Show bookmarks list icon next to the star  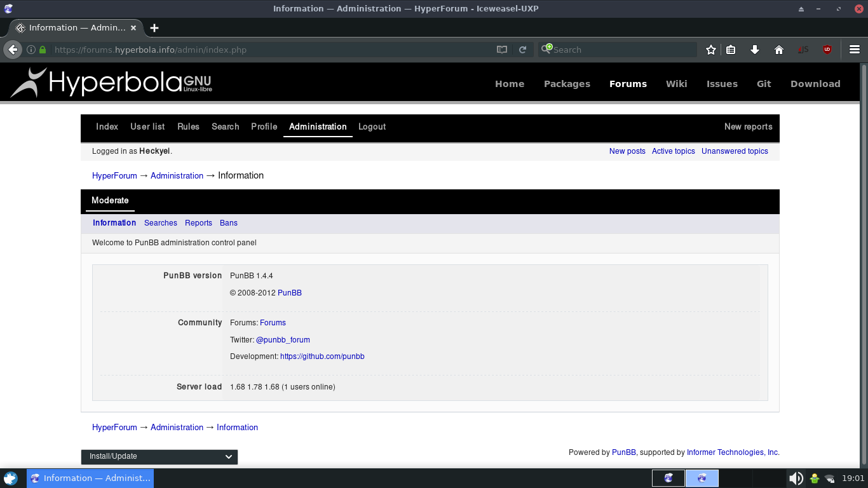[731, 50]
